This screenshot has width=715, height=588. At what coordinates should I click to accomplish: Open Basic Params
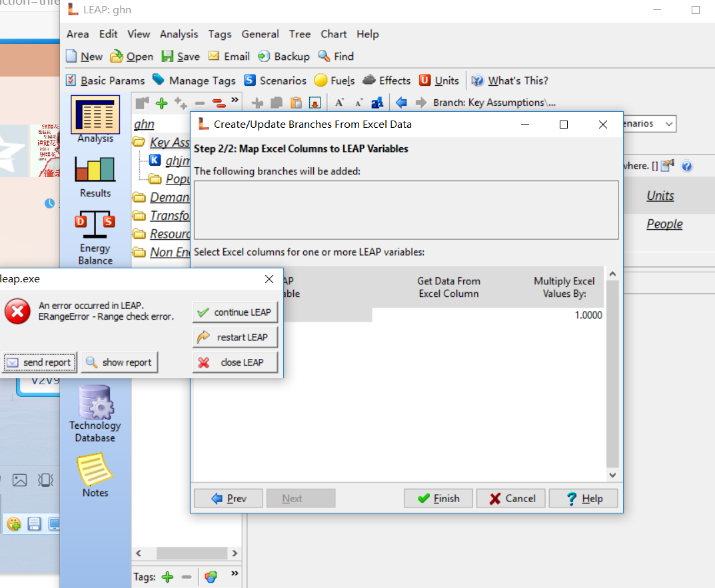[105, 81]
